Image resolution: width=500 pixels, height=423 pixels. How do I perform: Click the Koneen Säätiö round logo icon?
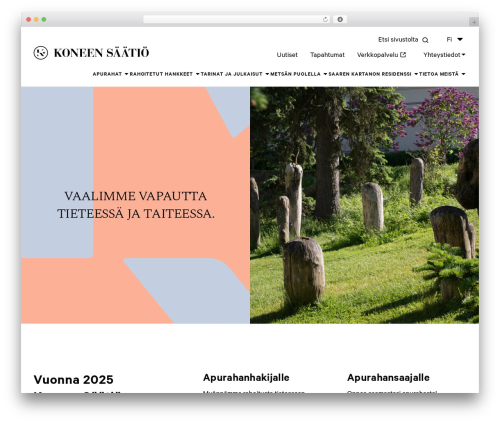[41, 53]
